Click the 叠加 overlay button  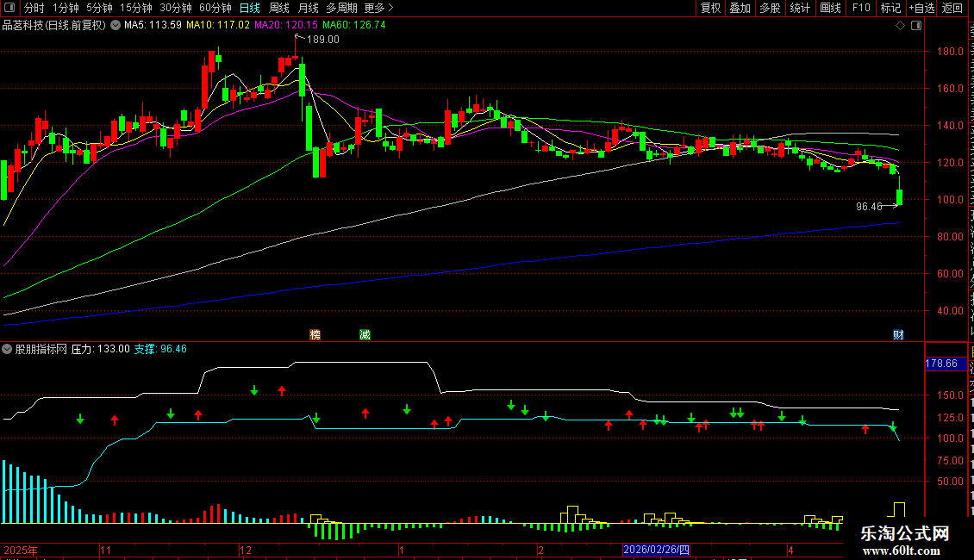coord(740,8)
